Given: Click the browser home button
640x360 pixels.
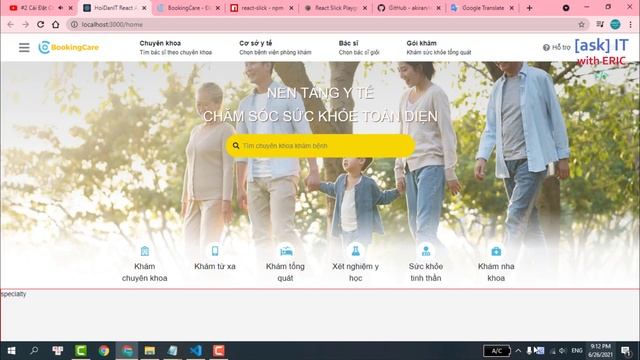Looking at the screenshot, I should point(56,24).
